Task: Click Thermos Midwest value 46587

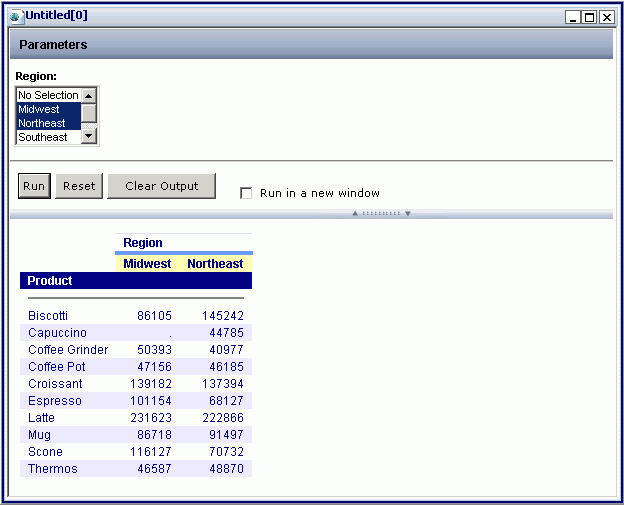Action: point(154,469)
